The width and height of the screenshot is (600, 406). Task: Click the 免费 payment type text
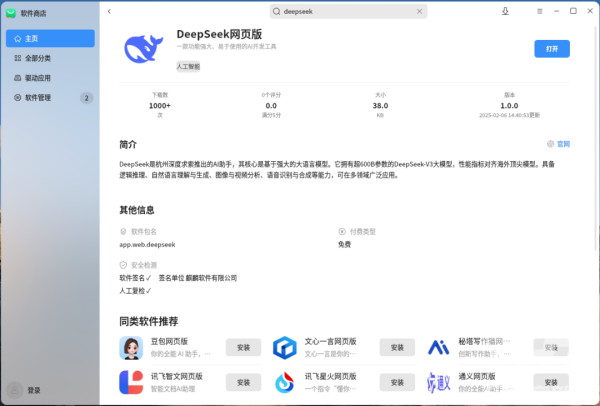pyautogui.click(x=344, y=245)
